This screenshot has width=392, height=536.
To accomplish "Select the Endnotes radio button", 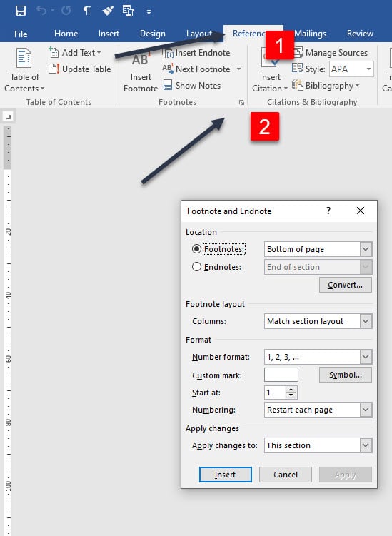I will tap(196, 267).
